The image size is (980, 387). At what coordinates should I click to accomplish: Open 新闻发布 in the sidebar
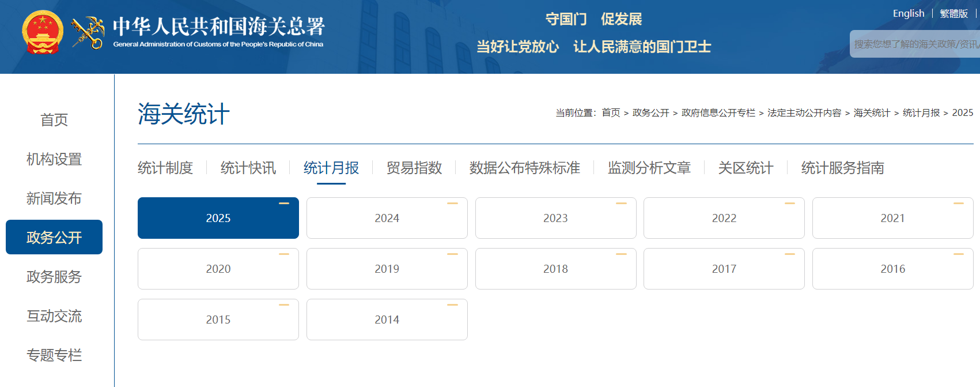coord(54,198)
